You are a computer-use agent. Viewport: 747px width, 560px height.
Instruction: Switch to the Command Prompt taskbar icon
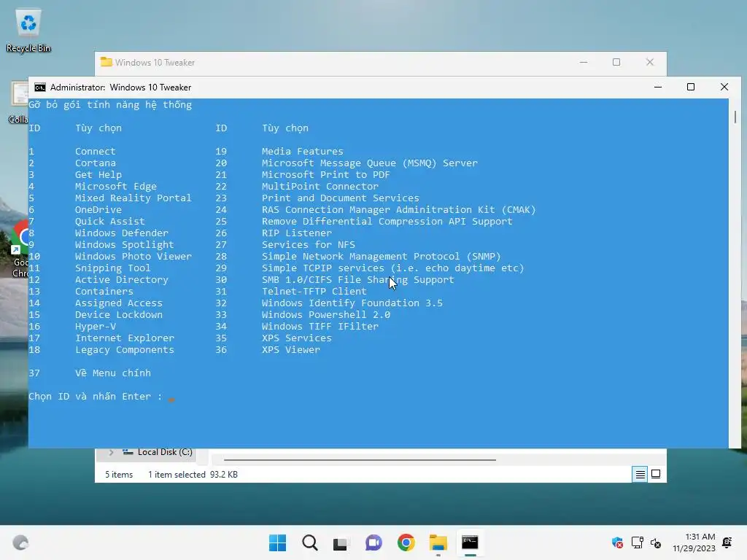(x=471, y=542)
